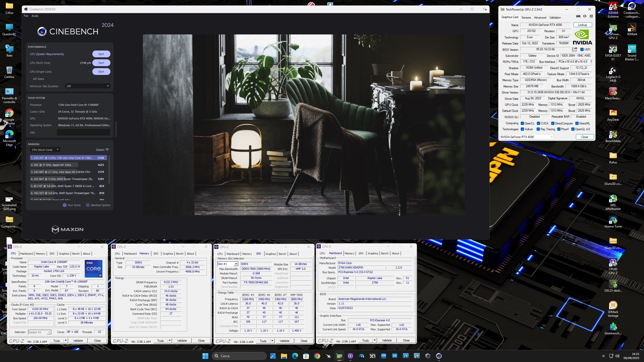Image resolution: width=644 pixels, height=362 pixels.
Task: Start the CPU (Single Core) benchmark
Action: click(101, 72)
